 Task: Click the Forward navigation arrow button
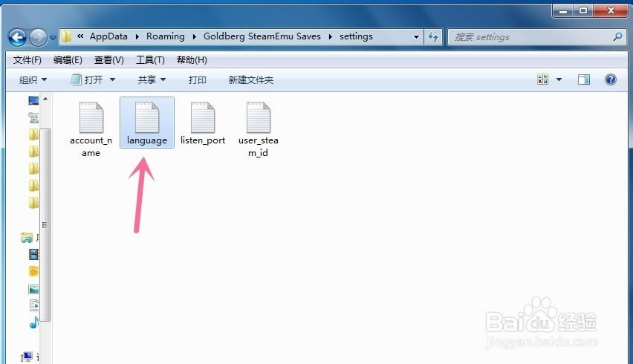pos(38,36)
